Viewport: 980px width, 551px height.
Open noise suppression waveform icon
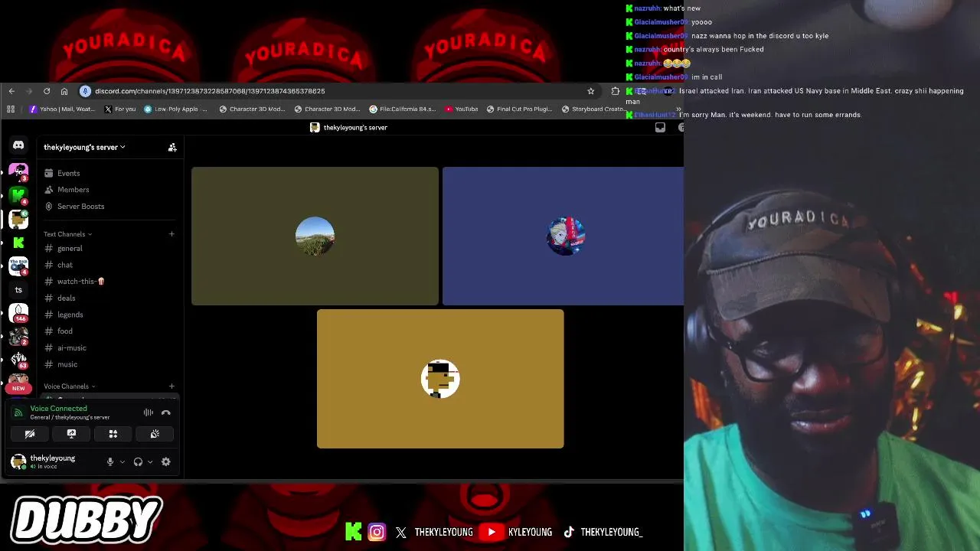tap(149, 412)
